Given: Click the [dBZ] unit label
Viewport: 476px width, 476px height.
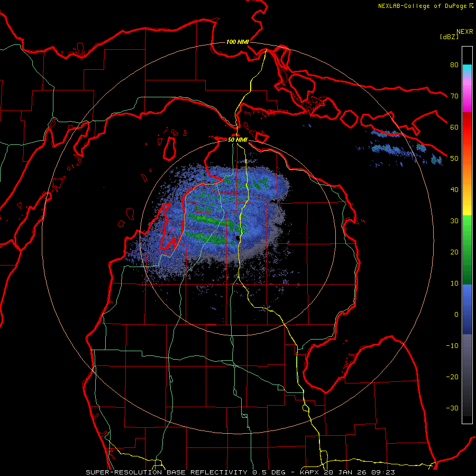Looking at the screenshot, I should point(449,36).
